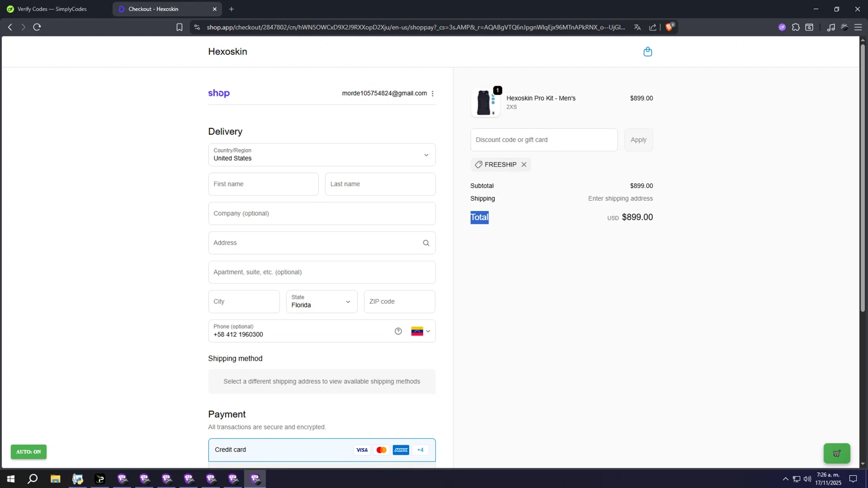Screen dimensions: 868x488
Task: Reload the checkout page
Action: click(x=37, y=27)
